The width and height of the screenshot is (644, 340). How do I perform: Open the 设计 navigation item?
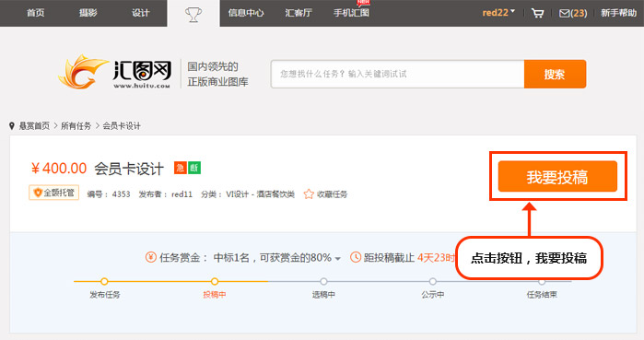pos(140,13)
